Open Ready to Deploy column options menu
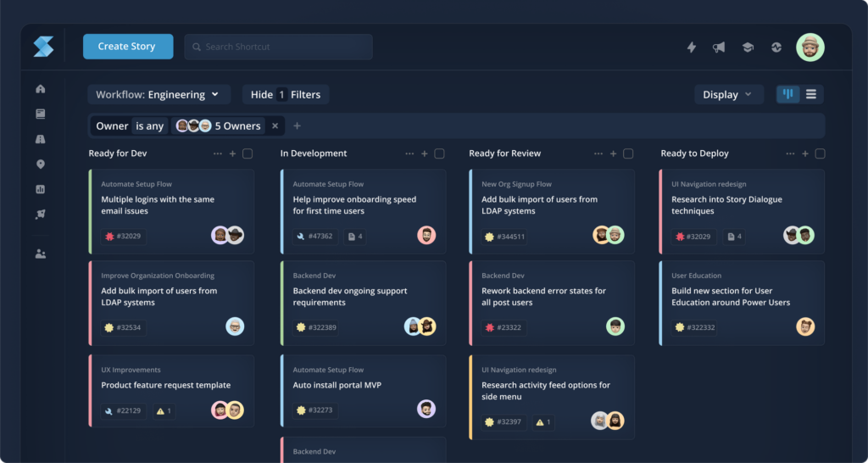868x463 pixels. click(x=791, y=153)
